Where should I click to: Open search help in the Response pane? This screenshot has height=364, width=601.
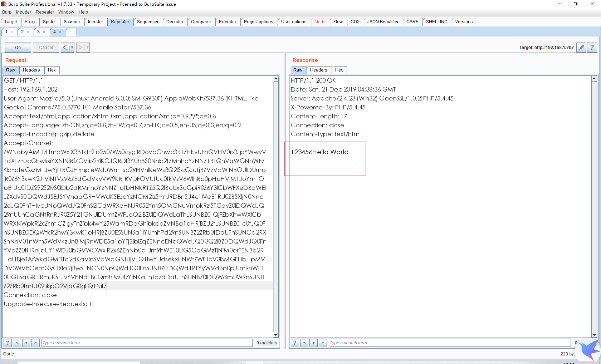point(295,343)
